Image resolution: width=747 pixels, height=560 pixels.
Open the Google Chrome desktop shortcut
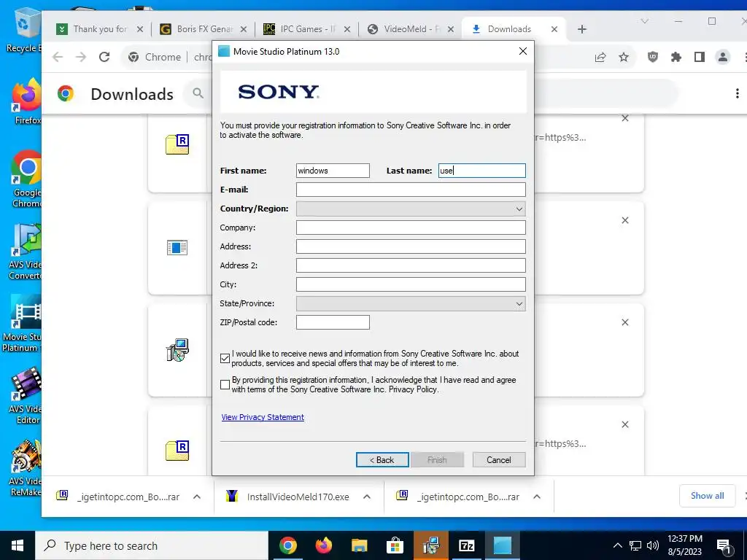[x=26, y=179]
